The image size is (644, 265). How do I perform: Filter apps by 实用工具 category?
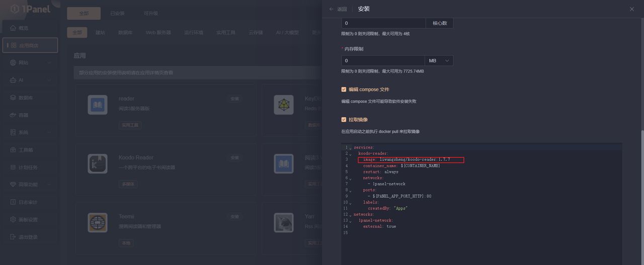coord(226,33)
